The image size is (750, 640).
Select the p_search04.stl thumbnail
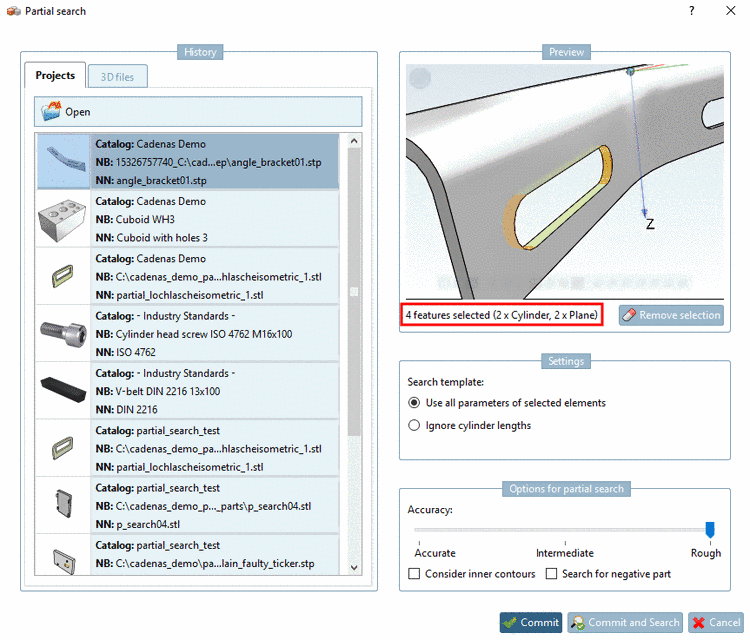pos(63,505)
